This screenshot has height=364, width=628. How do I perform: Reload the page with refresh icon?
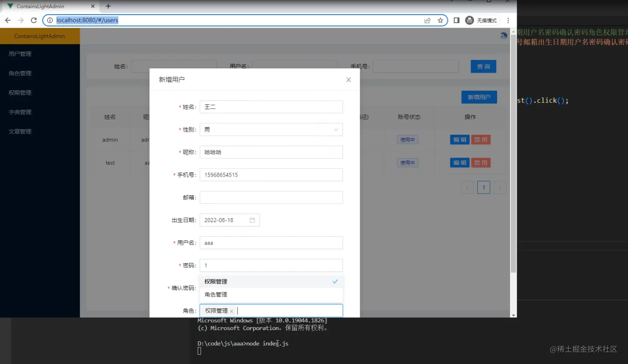pos(34,20)
